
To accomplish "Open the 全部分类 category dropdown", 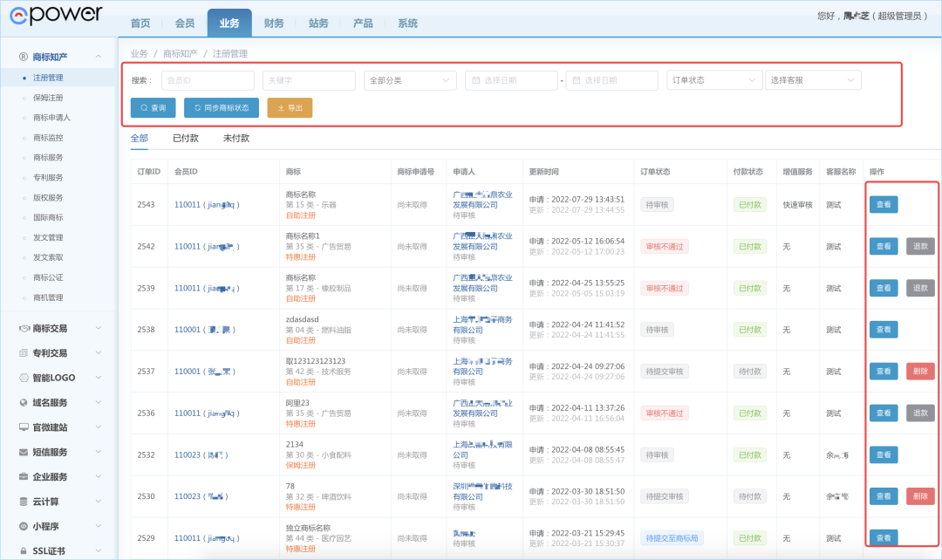I will 410,80.
